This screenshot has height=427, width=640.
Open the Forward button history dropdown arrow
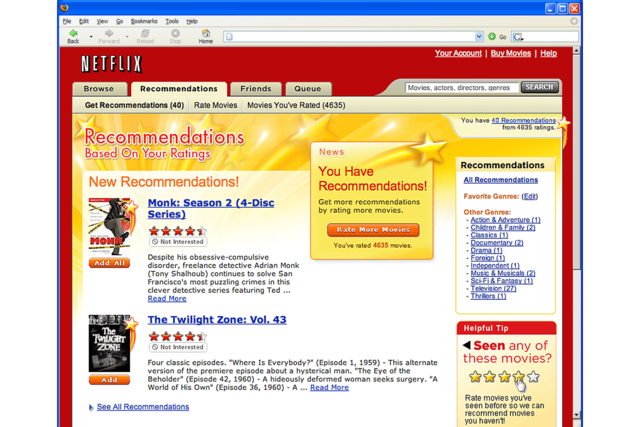pos(127,37)
